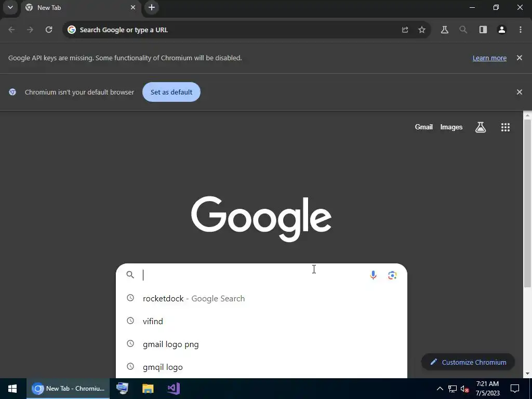Select the rocketdock search suggestion
Image resolution: width=532 pixels, height=399 pixels.
261,299
